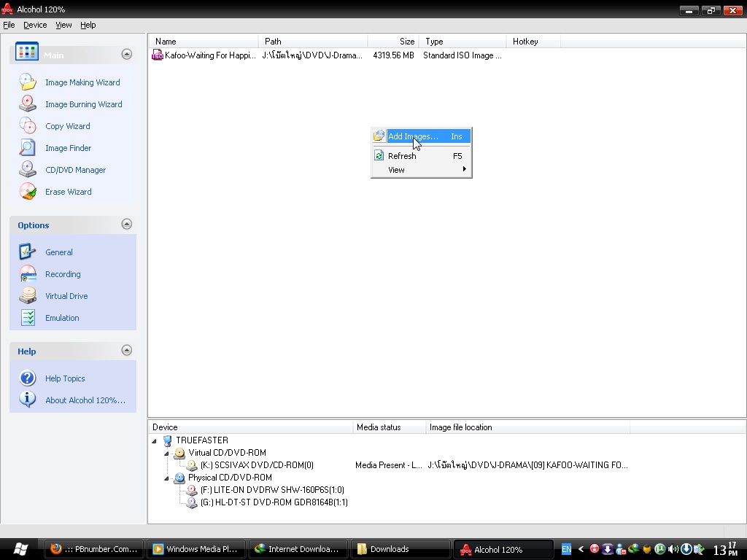Click the uTorrent tray icon
This screenshot has height=560, width=747.
pos(660,549)
